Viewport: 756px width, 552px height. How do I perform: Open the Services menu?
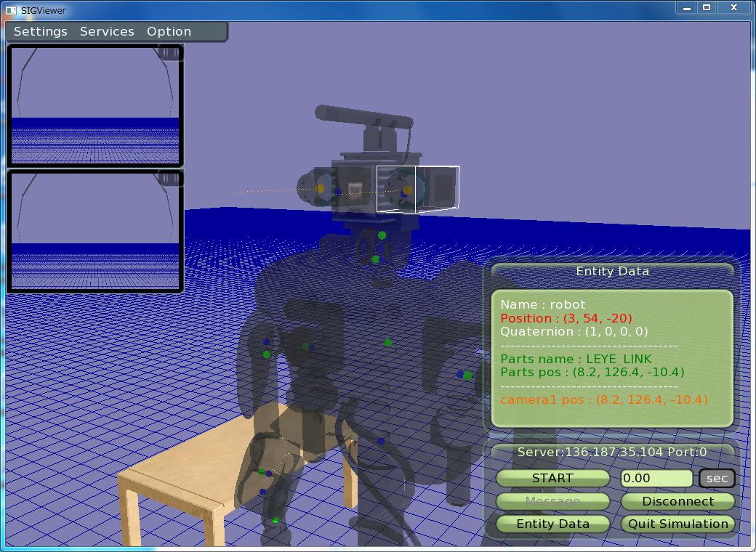[x=107, y=32]
